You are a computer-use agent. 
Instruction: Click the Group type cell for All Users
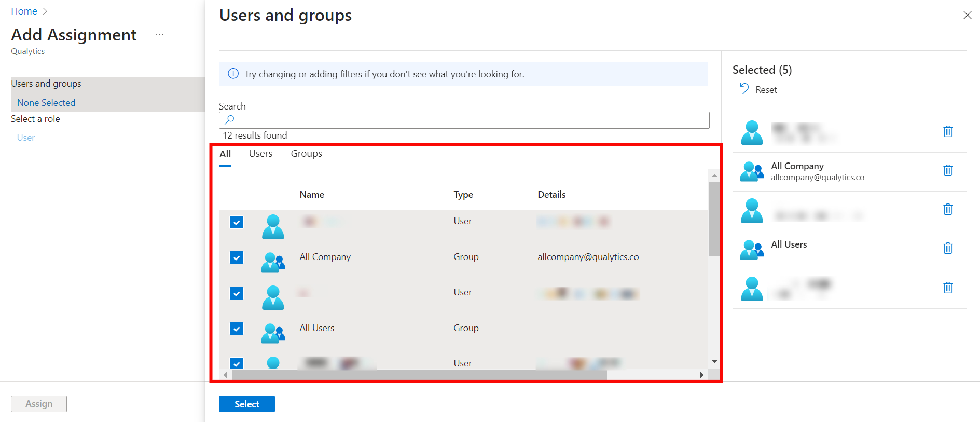(x=466, y=328)
